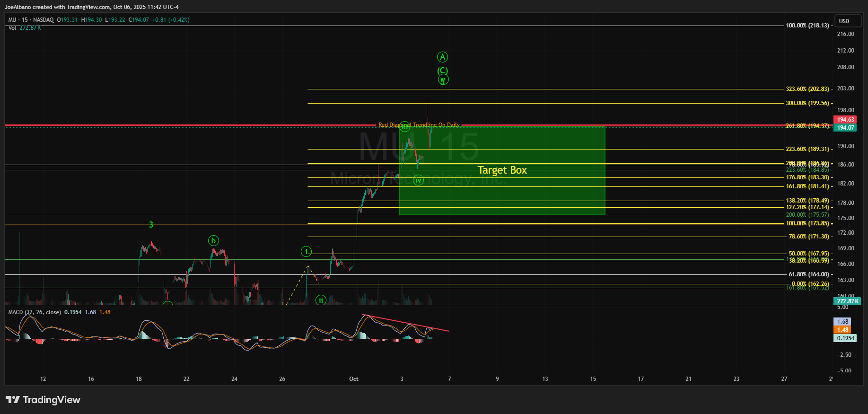Click the 13 date on time axis

coord(545,379)
